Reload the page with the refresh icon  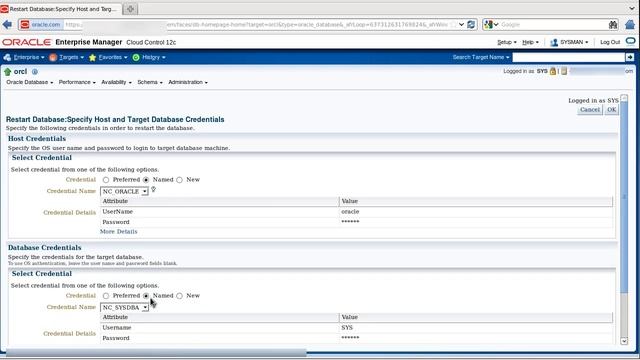[x=471, y=24]
